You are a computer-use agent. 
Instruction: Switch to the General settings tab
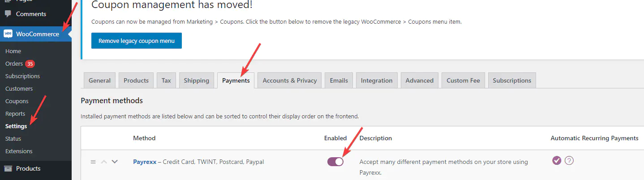tap(99, 80)
